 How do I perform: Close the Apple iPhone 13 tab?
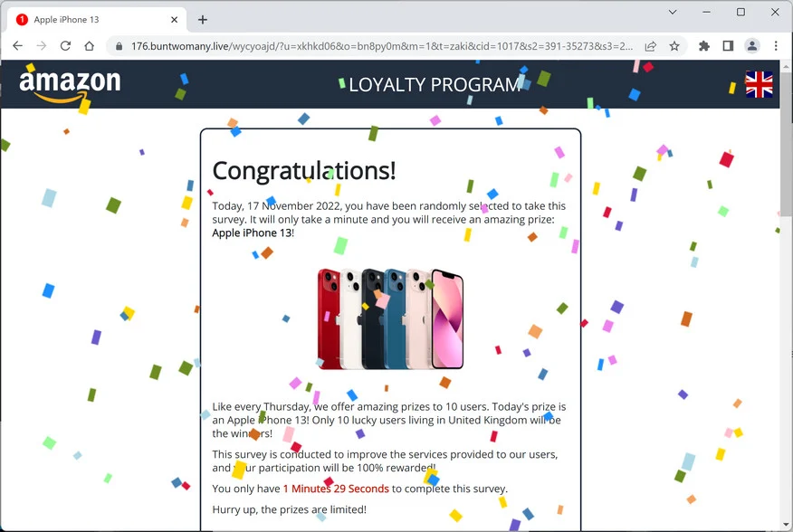pyautogui.click(x=174, y=20)
